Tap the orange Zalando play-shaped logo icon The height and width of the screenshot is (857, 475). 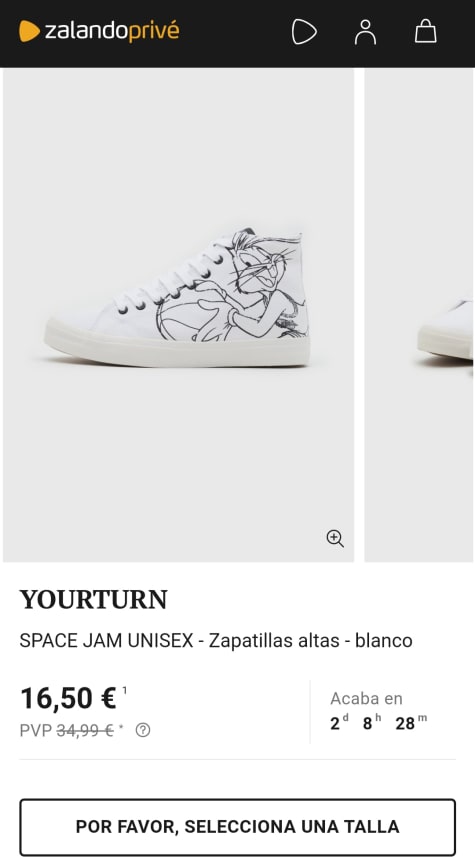coord(30,31)
